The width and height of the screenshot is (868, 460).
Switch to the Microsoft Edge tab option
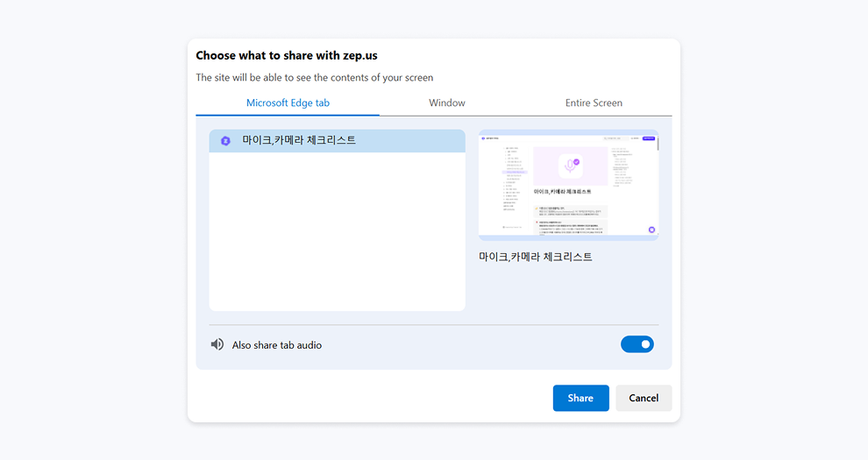pos(288,103)
